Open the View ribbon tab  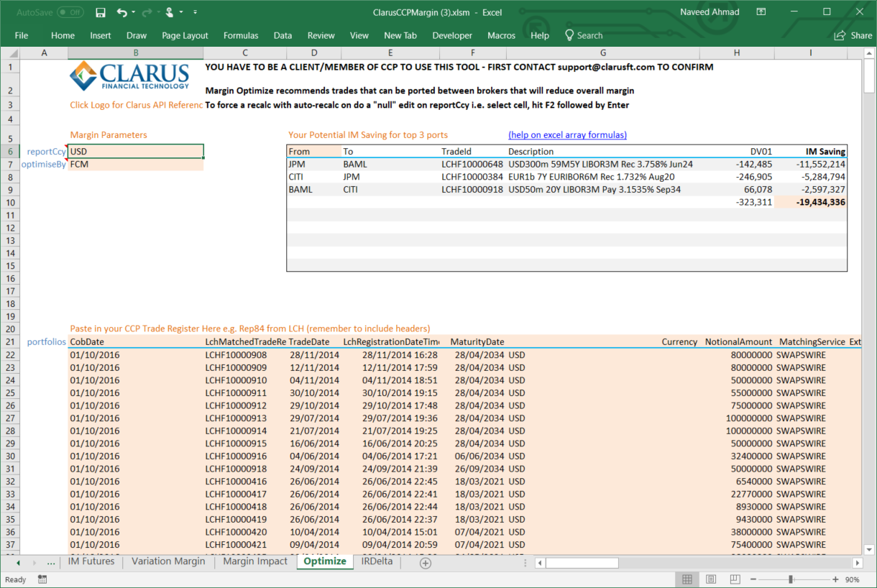tap(359, 35)
